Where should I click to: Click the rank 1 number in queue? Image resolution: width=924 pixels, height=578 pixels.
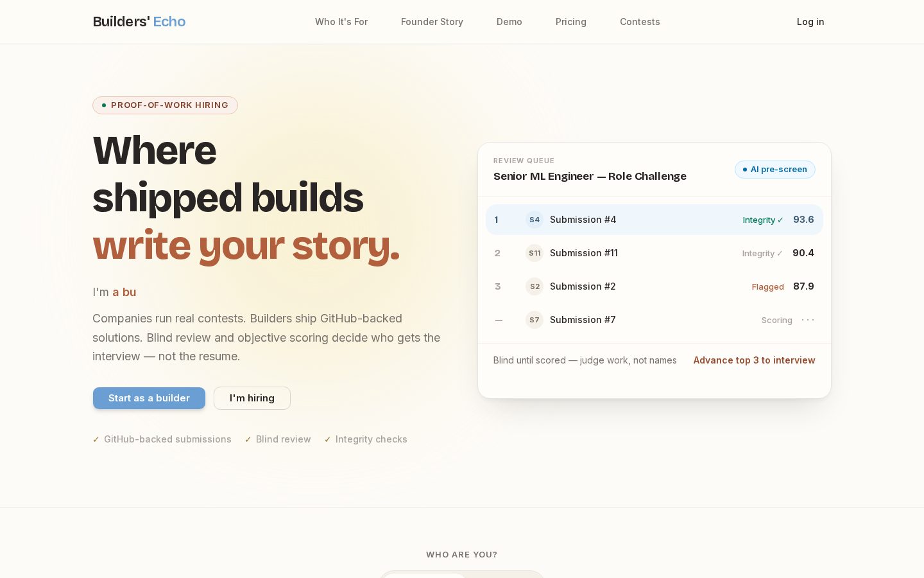pyautogui.click(x=496, y=220)
